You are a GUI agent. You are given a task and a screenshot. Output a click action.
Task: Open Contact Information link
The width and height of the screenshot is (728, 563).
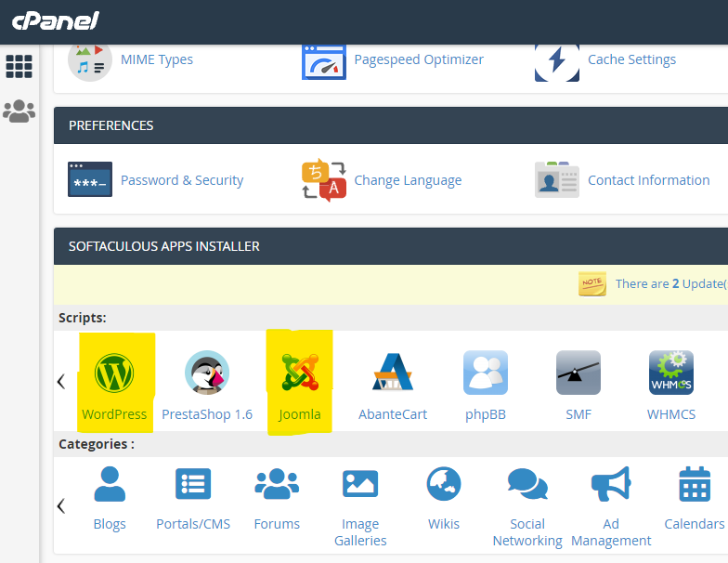point(649,180)
